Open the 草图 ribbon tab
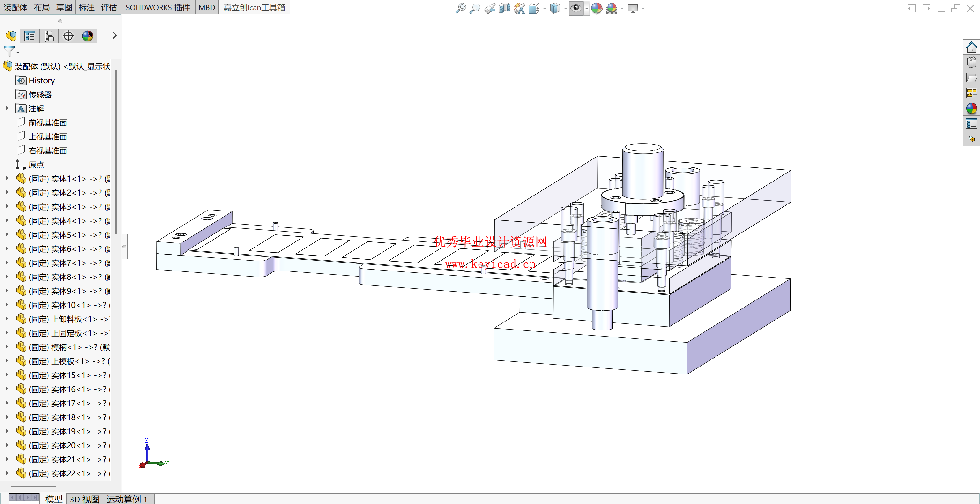Viewport: 980px width, 504px height. 64,8
